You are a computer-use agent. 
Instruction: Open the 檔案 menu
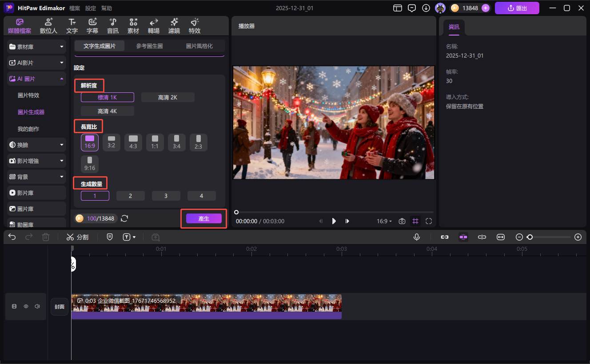75,8
